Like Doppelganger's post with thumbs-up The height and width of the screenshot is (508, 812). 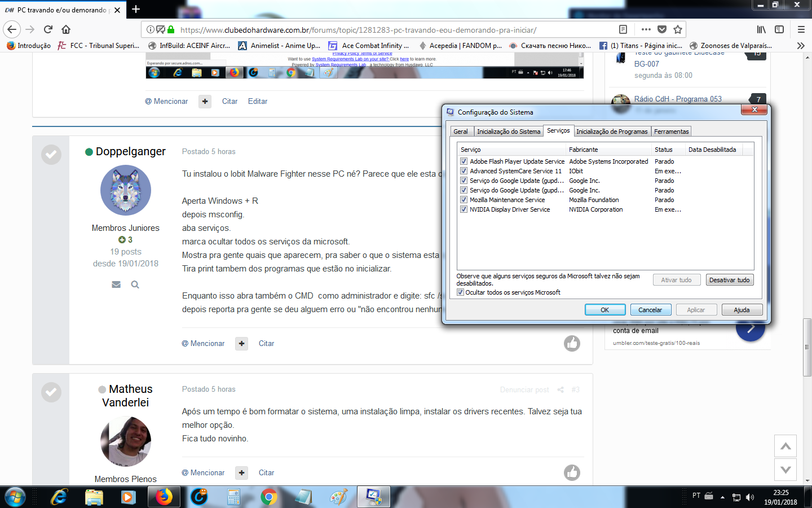[x=572, y=343]
